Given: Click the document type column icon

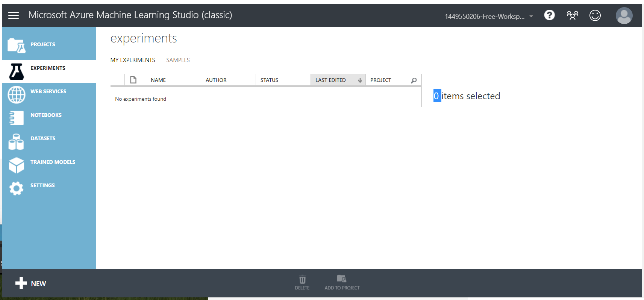Looking at the screenshot, I should tap(133, 80).
